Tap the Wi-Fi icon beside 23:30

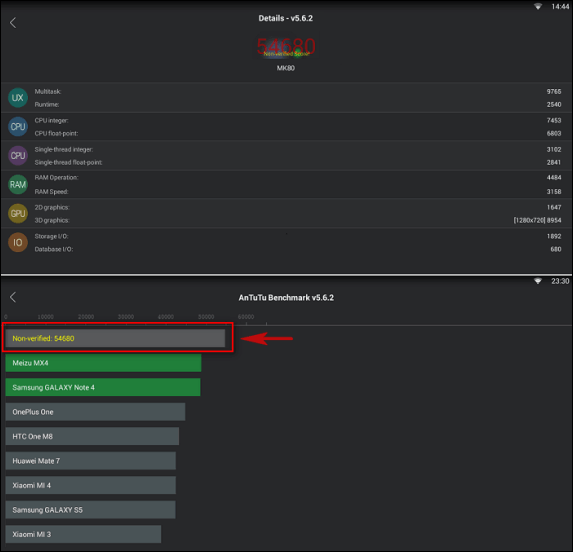(x=538, y=281)
